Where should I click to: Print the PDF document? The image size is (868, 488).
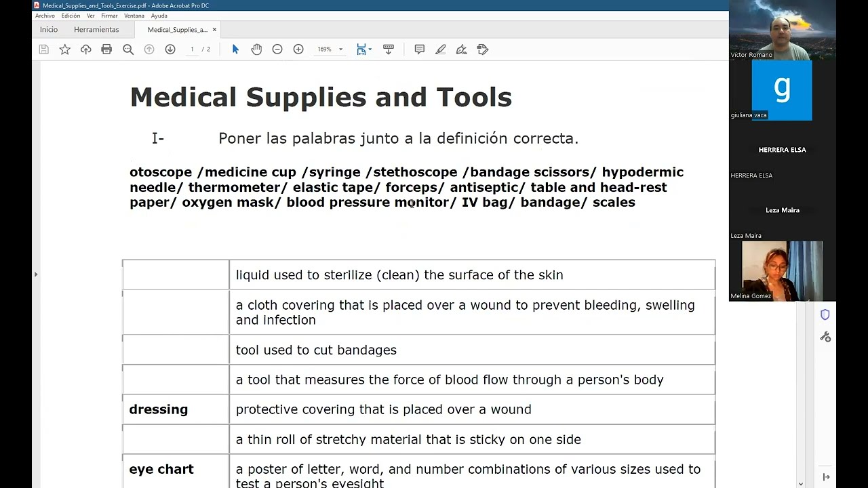click(106, 49)
